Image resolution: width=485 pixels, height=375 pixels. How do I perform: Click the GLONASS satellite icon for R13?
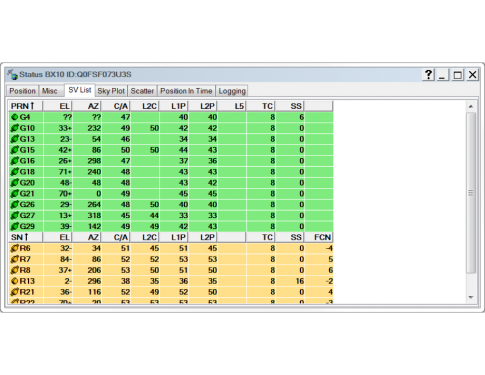(15, 281)
